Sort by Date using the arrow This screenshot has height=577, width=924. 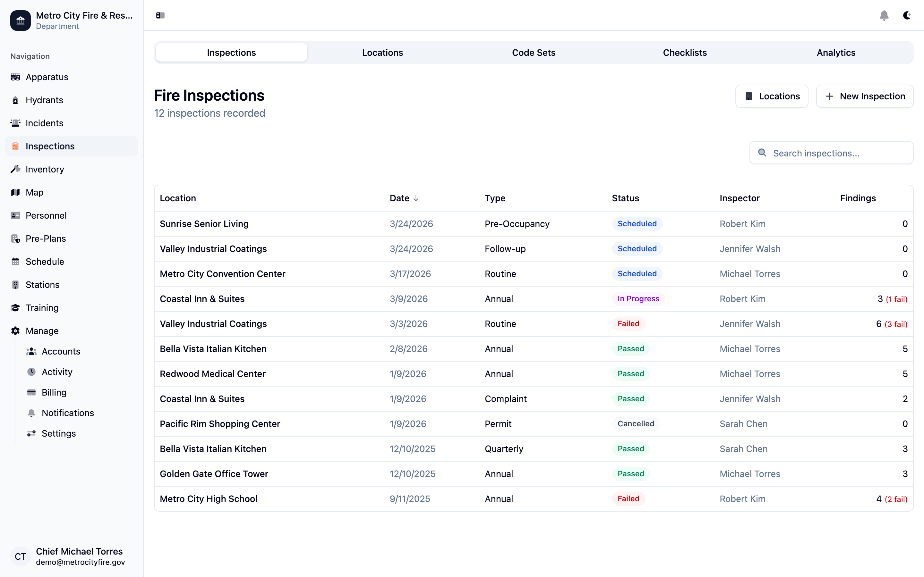(x=416, y=198)
